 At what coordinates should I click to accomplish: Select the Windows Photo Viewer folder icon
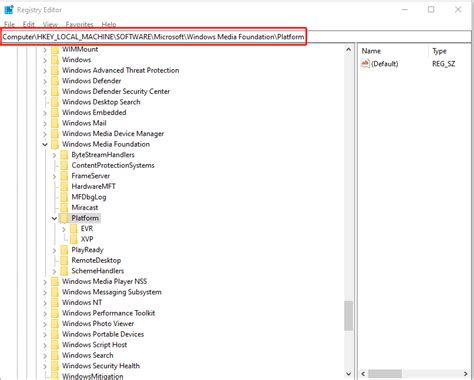(55, 324)
